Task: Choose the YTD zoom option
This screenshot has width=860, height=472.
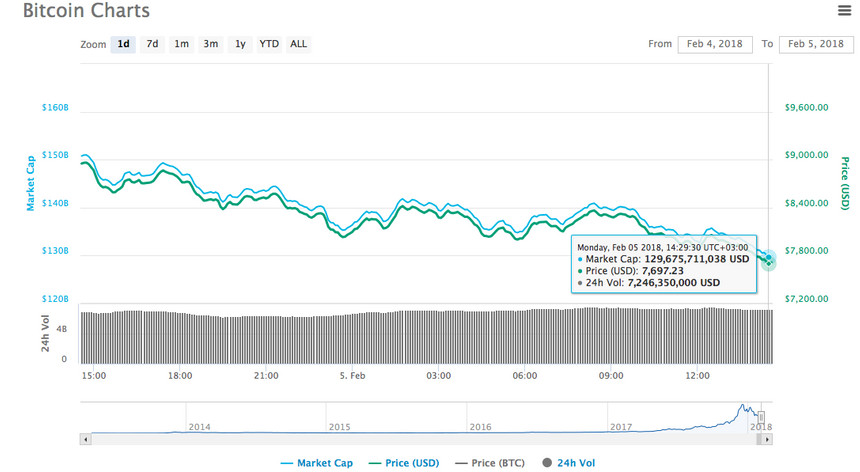Action: click(x=269, y=44)
